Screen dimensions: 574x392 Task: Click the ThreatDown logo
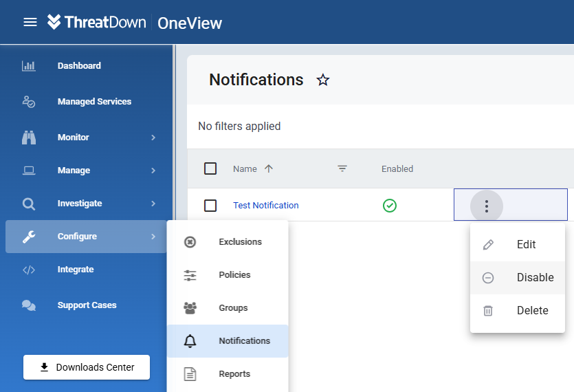tap(97, 22)
